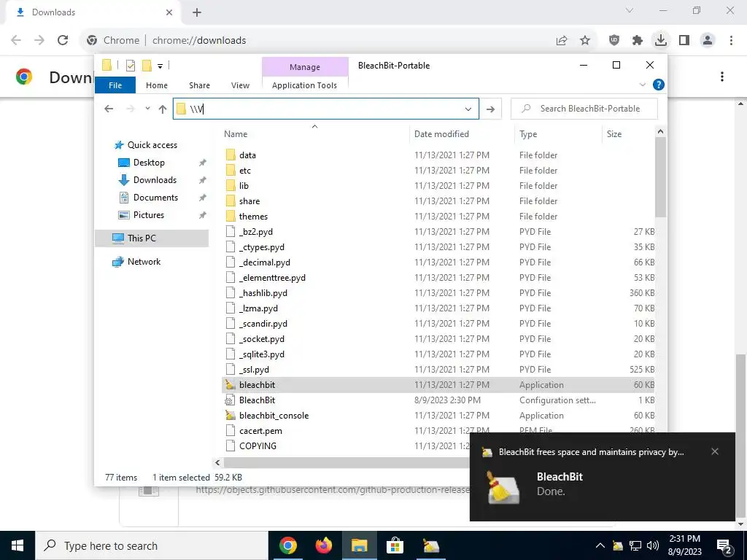Switch to the Home ribbon tab
The image size is (747, 560).
(157, 85)
